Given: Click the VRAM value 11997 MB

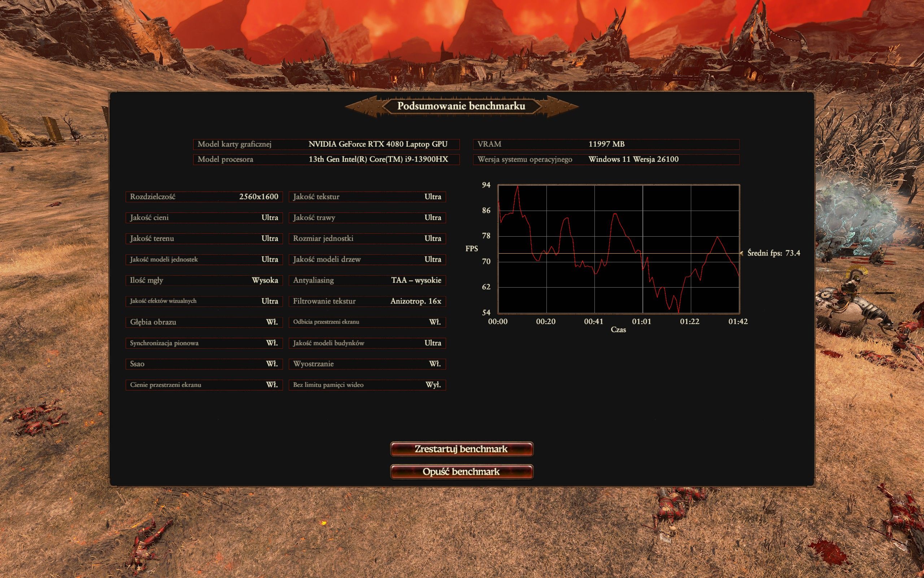Looking at the screenshot, I should pyautogui.click(x=606, y=144).
